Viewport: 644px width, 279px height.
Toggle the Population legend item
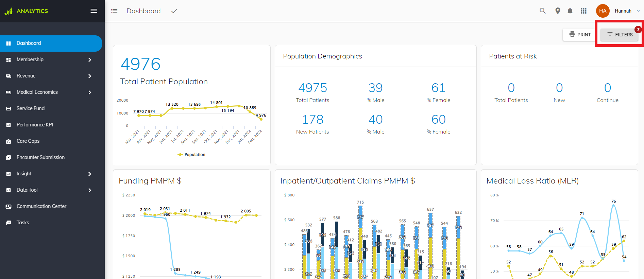[191, 155]
